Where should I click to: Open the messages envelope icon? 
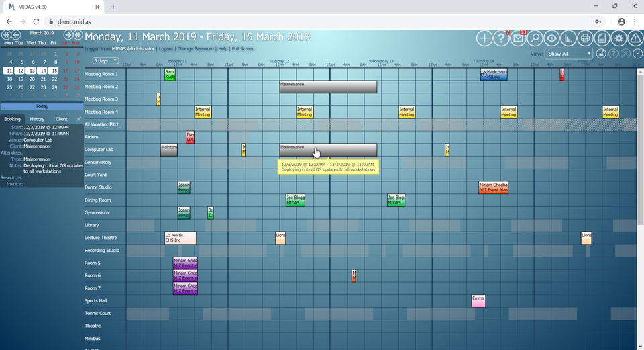click(x=518, y=38)
